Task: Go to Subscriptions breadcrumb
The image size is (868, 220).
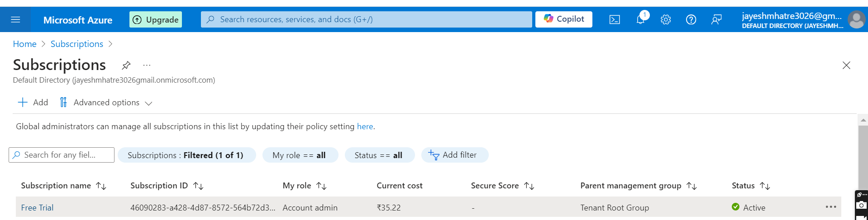Action: point(77,44)
